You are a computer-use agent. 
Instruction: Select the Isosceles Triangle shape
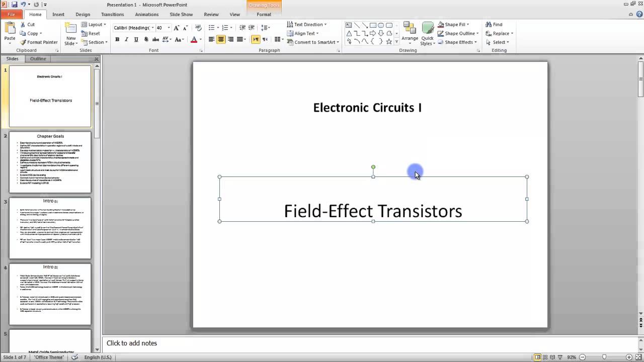coord(349,33)
